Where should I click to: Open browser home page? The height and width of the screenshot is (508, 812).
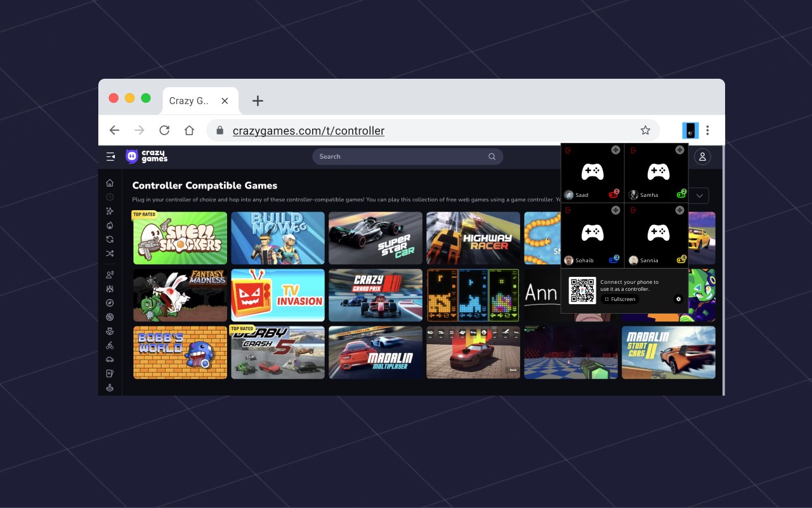pyautogui.click(x=189, y=130)
